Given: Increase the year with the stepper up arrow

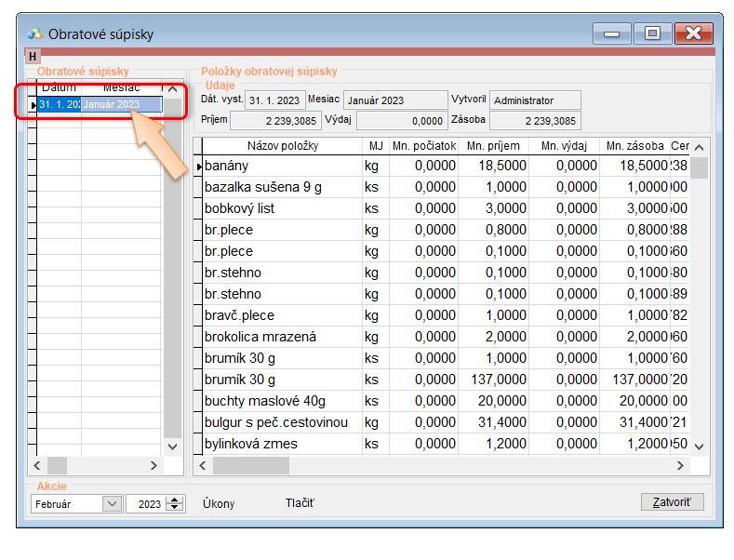Looking at the screenshot, I should [x=176, y=500].
